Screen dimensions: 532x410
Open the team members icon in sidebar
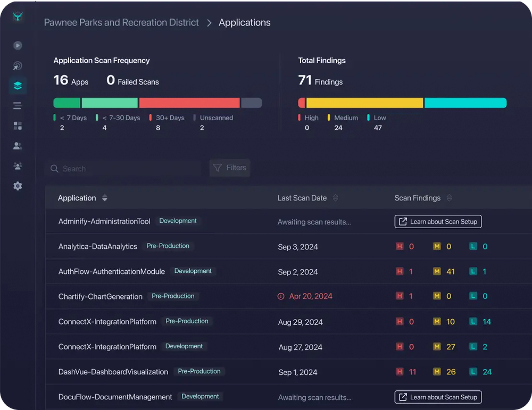click(18, 165)
